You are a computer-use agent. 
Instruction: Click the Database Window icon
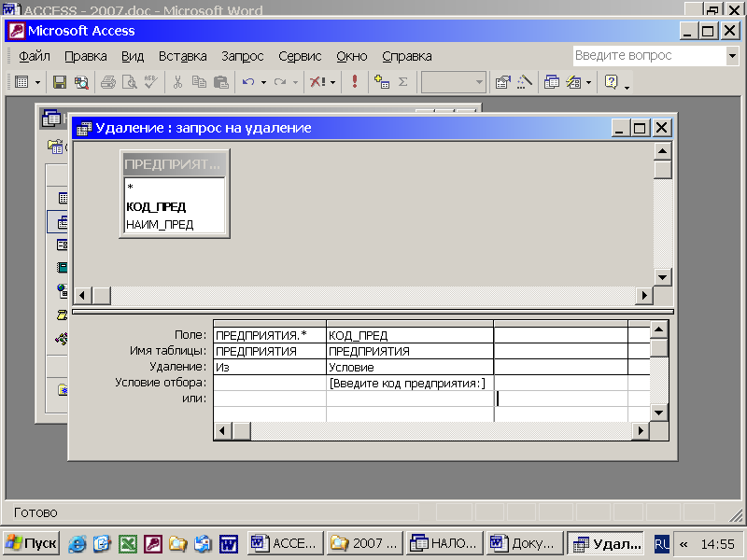(552, 82)
